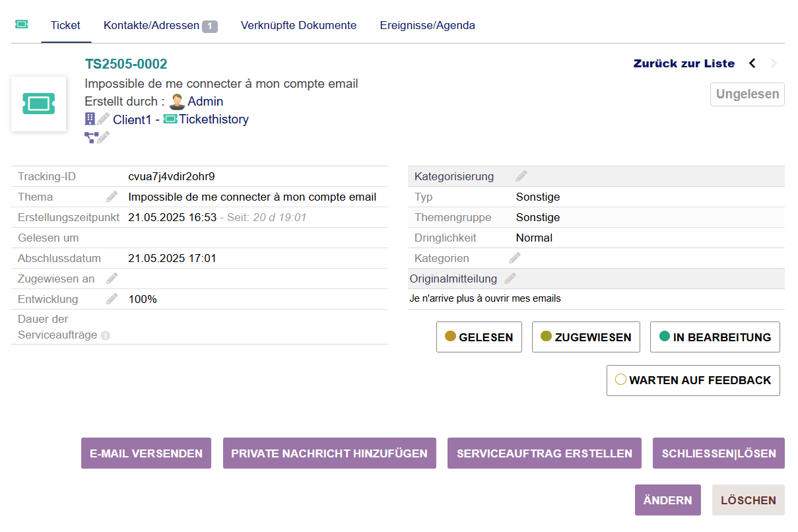Switch to the Verknüpfte Dokumente tab
The height and width of the screenshot is (532, 798).
[298, 26]
